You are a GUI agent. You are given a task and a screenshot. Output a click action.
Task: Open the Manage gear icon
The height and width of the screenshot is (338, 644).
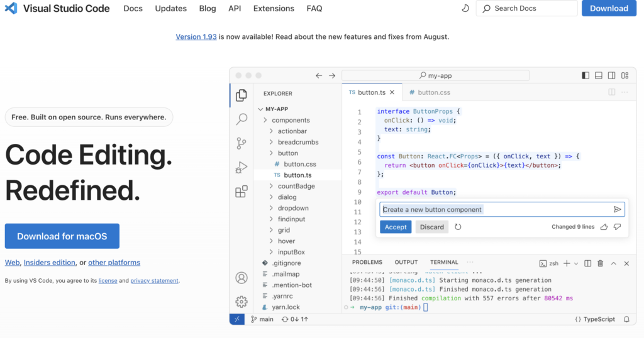tap(241, 302)
